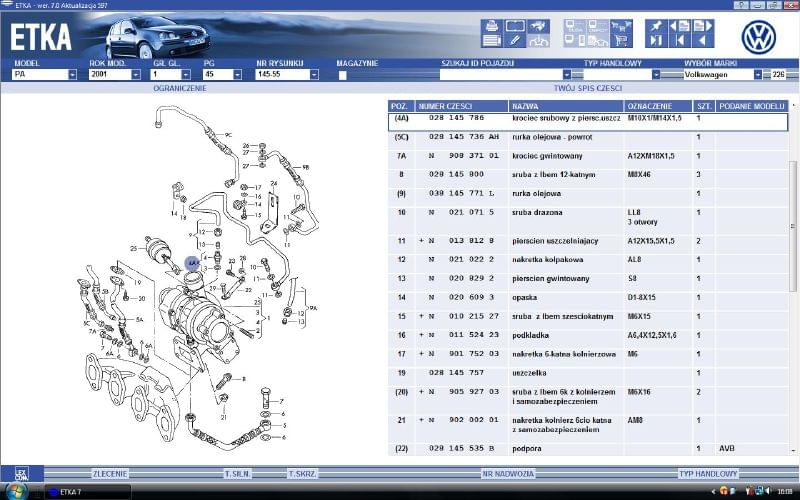The image size is (800, 500).
Task: Click the NR NADWOZIA label in the bottom bar
Action: [508, 474]
